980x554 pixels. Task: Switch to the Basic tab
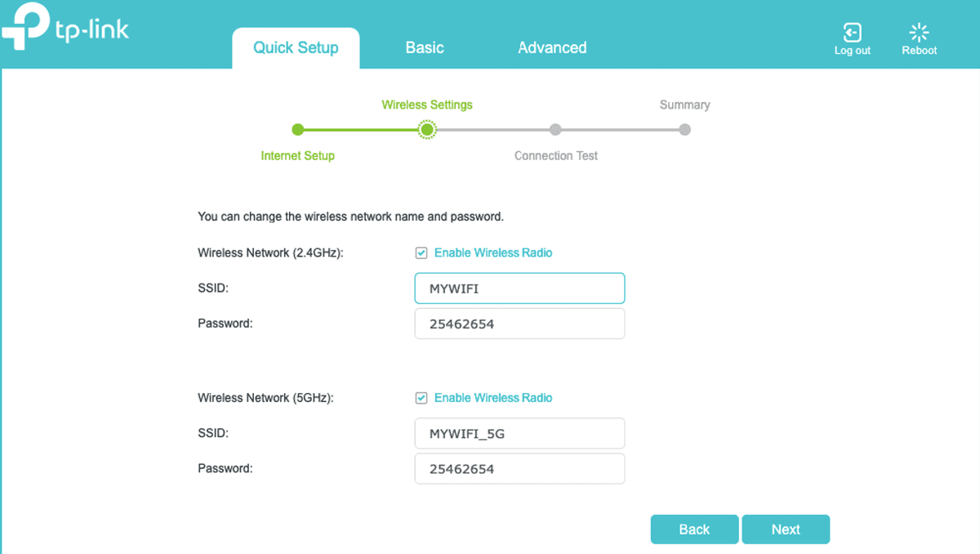coord(424,47)
